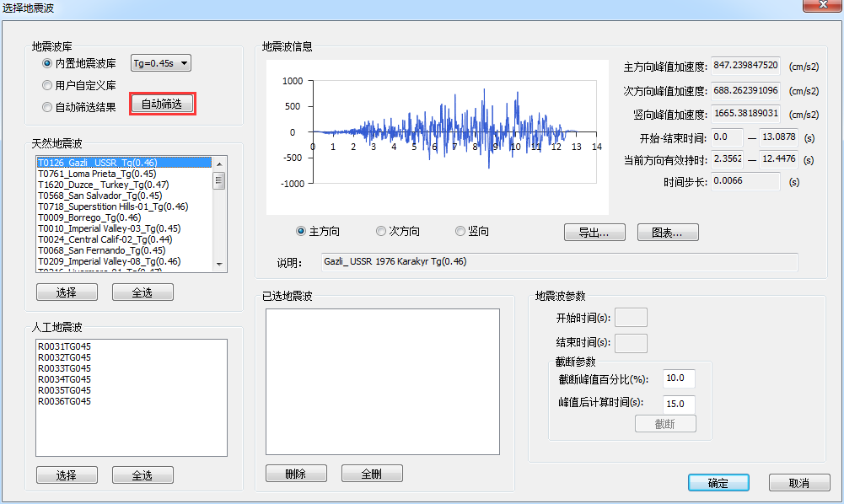Switch waveform to 竖向

[460, 232]
